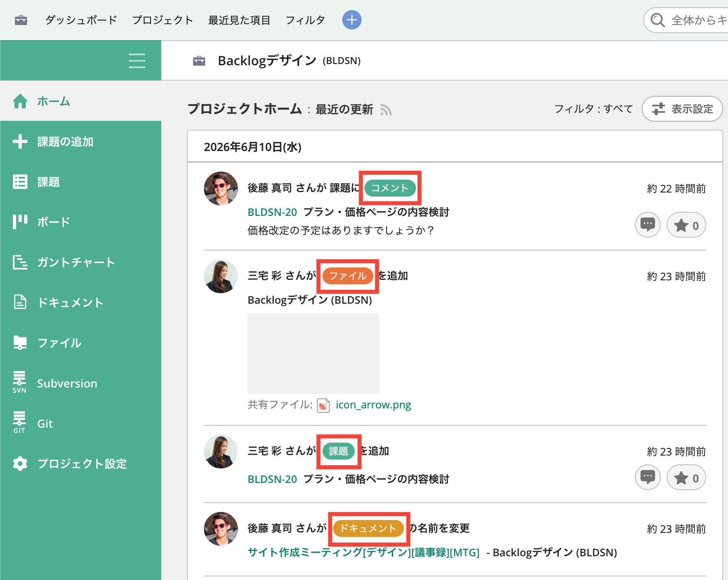Image resolution: width=728 pixels, height=580 pixels.
Task: Collapse the sidebar with the hamburger icon
Action: tap(137, 60)
